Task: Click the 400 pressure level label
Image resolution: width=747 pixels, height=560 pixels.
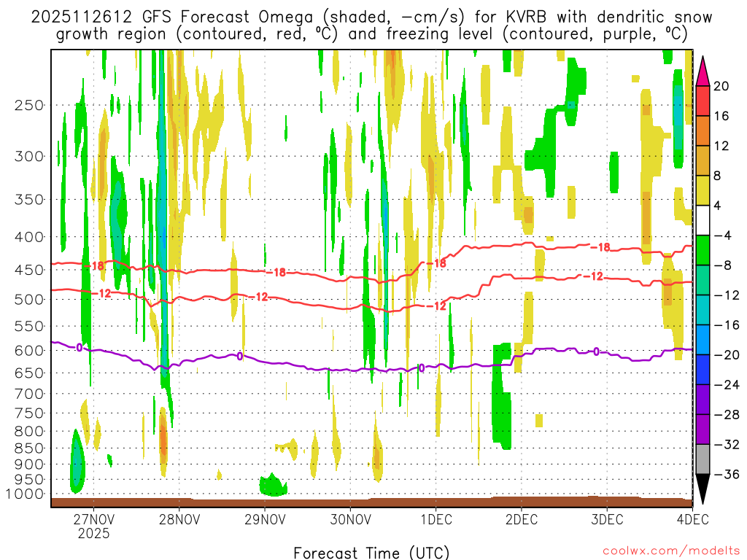Action: pyautogui.click(x=29, y=237)
